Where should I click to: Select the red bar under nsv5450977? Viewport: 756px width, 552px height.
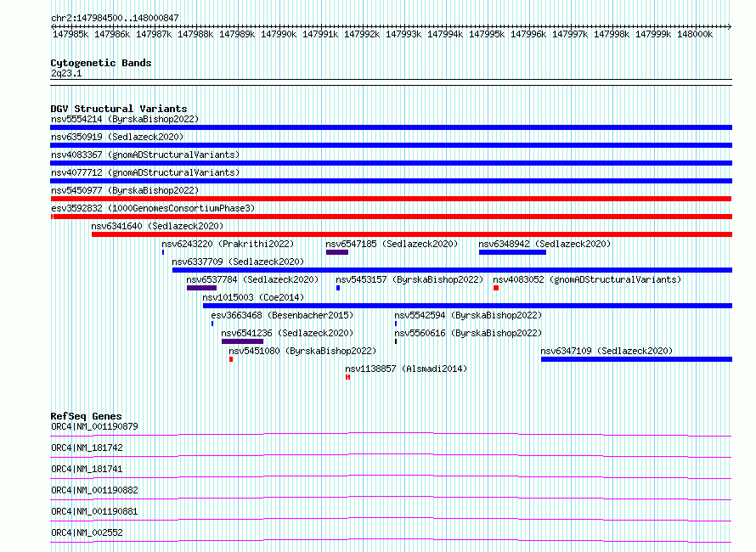[x=391, y=199]
